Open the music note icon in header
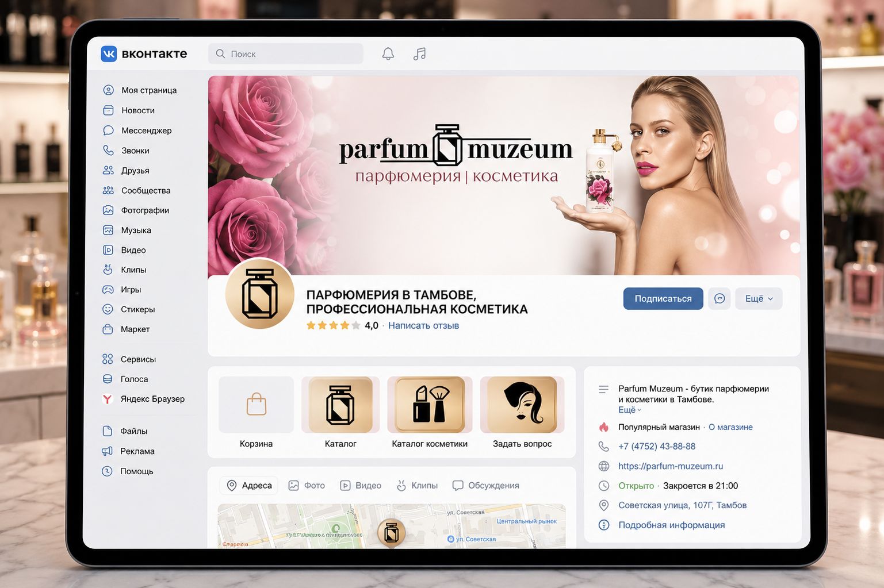This screenshot has height=588, width=884. [420, 53]
